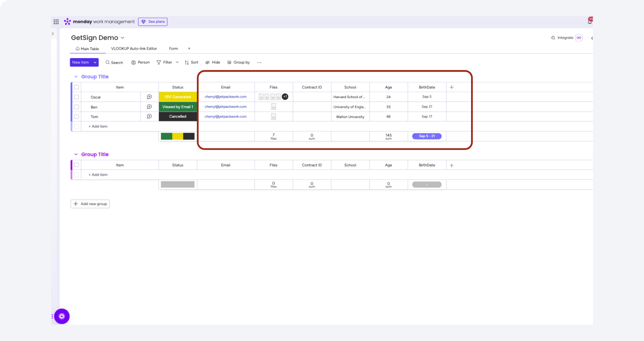Add item in first group
644x341 pixels.
[98, 126]
